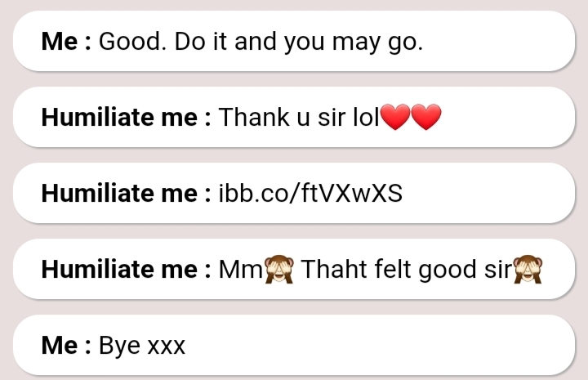588x380 pixels.
Task: Click "Humiliate me" name on the "Mm" message
Action: coord(119,270)
